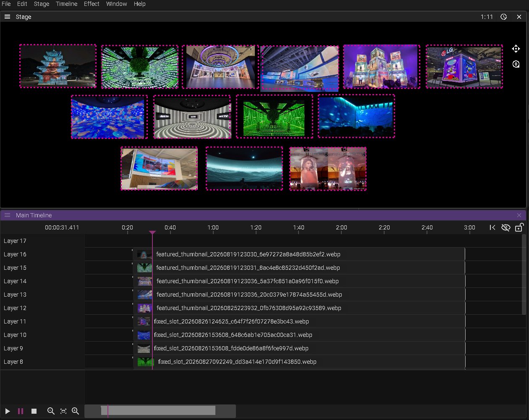Close the Main Timeline panel
The height and width of the screenshot is (420, 529).
coord(519,215)
